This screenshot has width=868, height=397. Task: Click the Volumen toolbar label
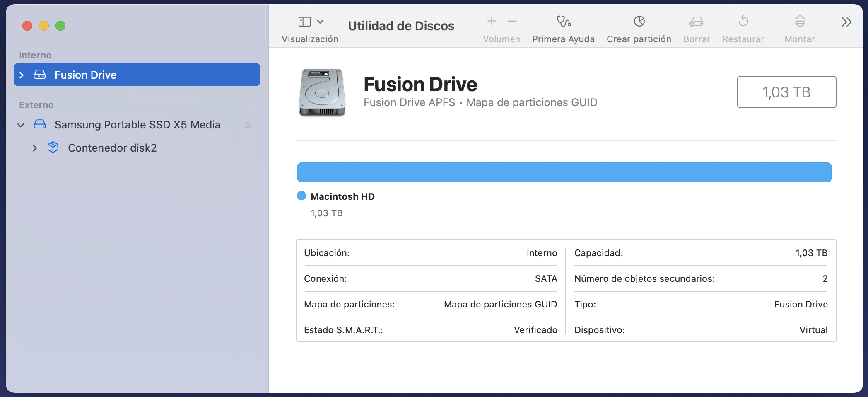coord(502,39)
